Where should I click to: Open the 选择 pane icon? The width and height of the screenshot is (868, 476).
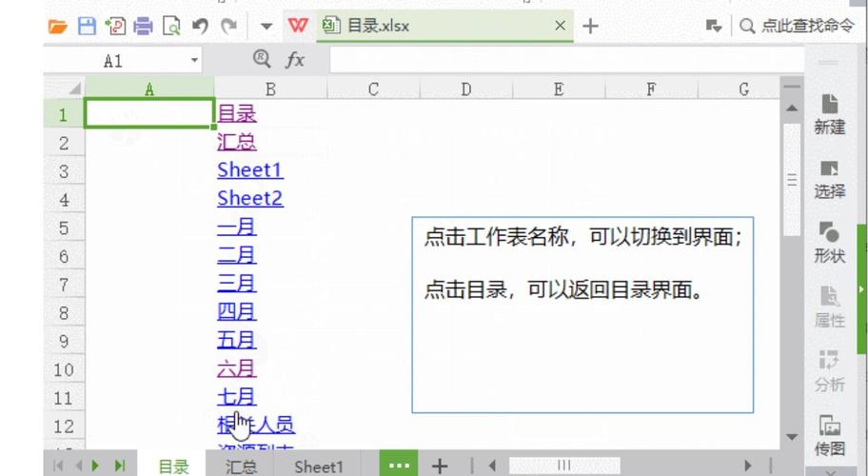pos(829,179)
